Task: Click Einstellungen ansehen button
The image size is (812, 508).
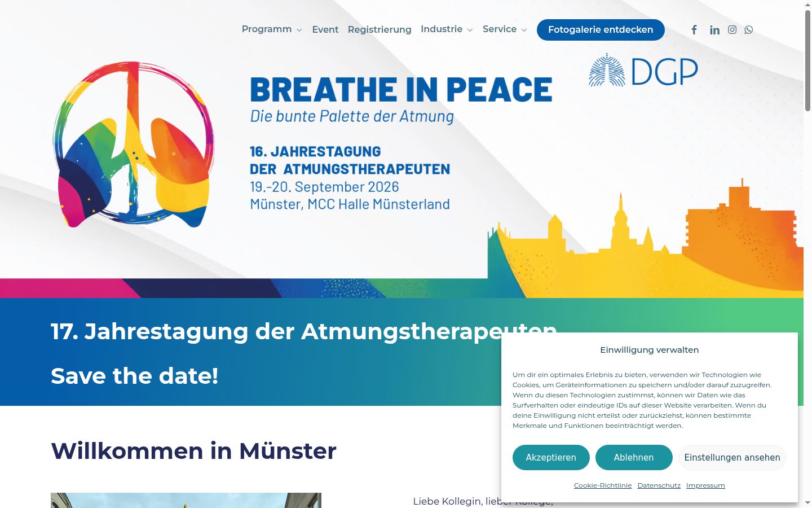Action: click(x=732, y=457)
